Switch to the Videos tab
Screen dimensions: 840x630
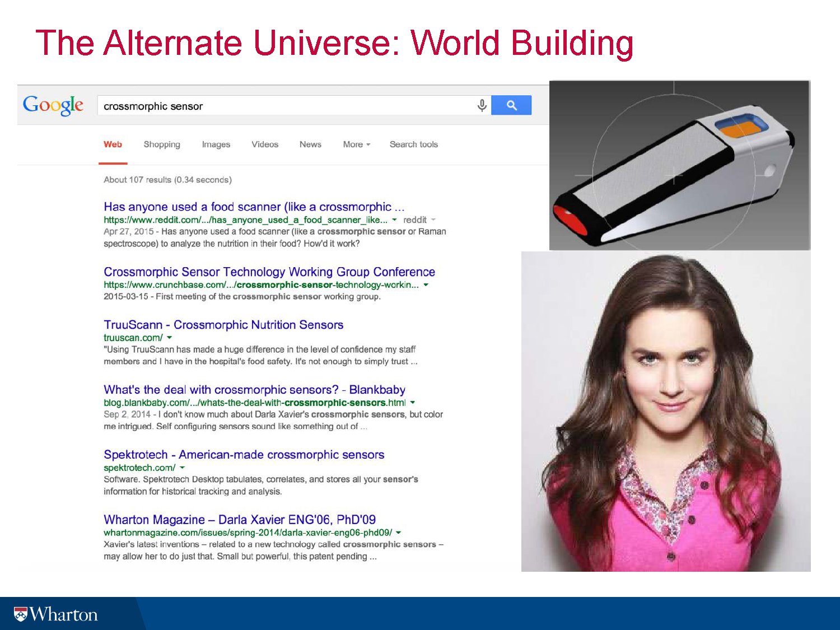pos(265,144)
